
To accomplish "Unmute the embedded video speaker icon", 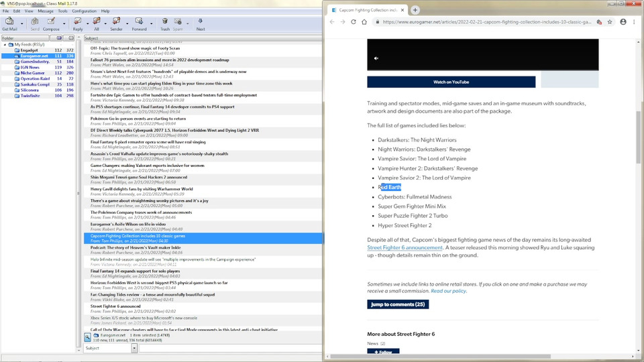I will pos(376,58).
